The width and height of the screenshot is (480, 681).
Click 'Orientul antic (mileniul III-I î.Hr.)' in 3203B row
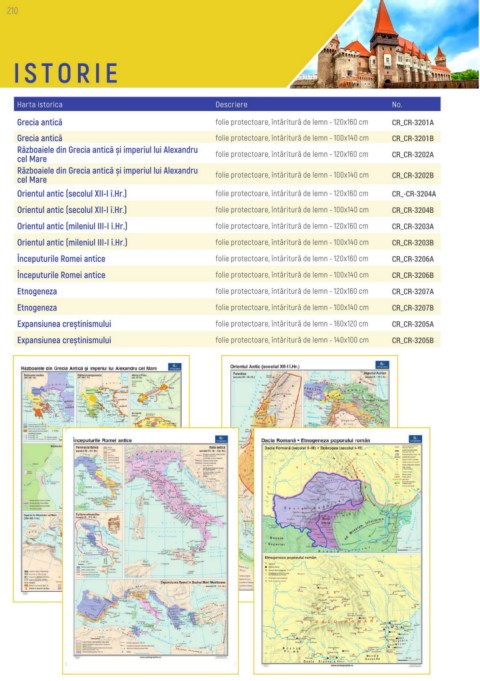pos(72,242)
